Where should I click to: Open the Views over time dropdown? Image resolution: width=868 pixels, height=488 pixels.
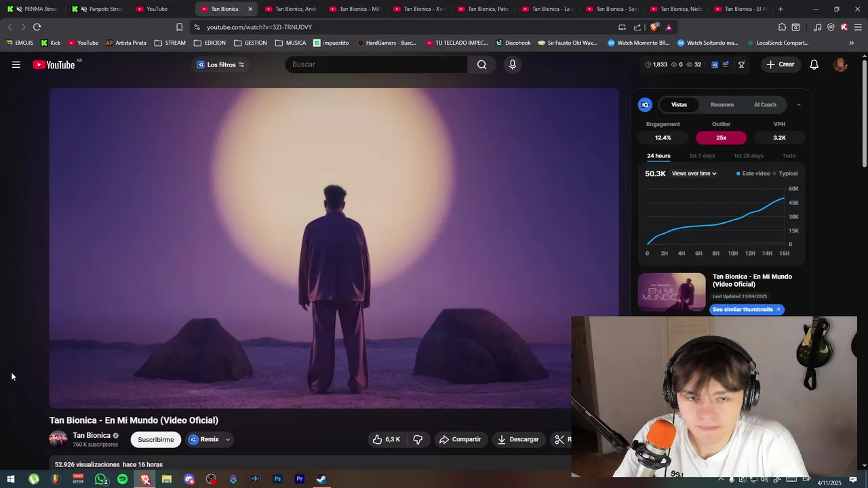694,174
